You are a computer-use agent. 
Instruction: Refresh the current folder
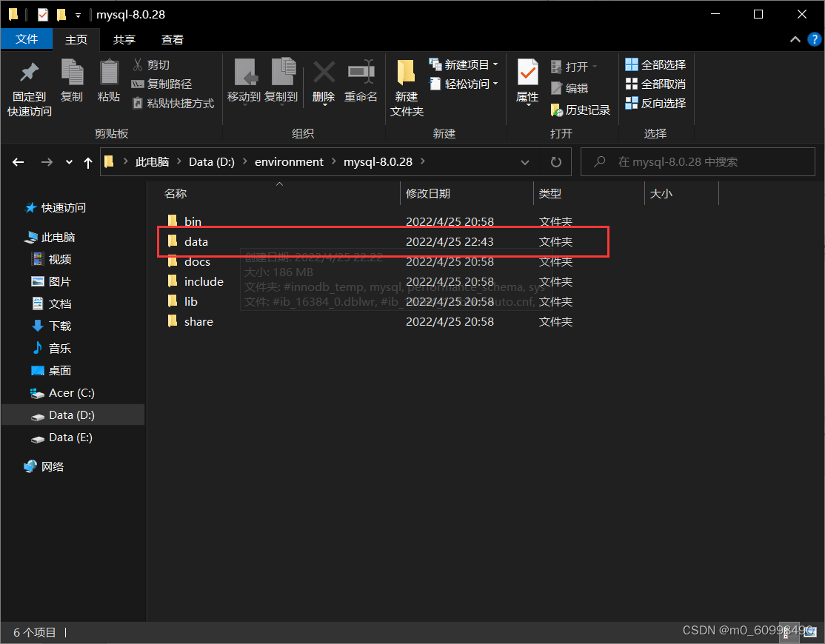pos(555,162)
